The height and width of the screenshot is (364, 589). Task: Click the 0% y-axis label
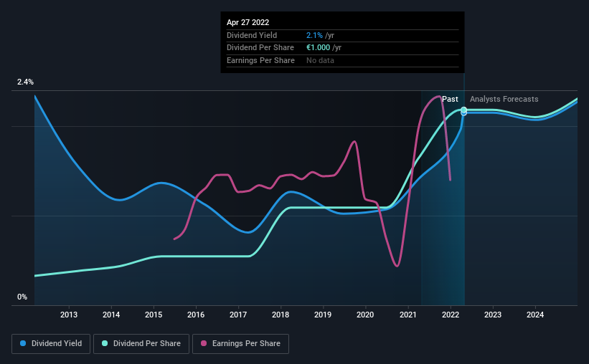coord(22,297)
